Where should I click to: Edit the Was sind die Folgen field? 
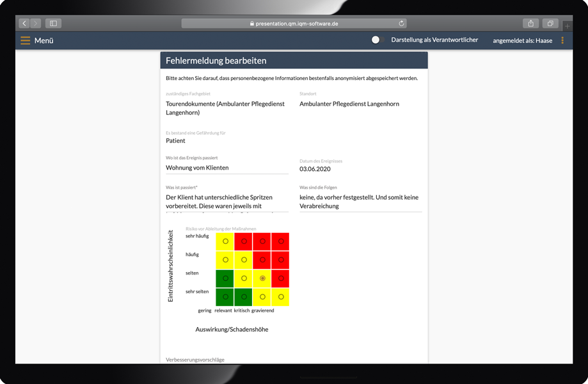tap(360, 202)
